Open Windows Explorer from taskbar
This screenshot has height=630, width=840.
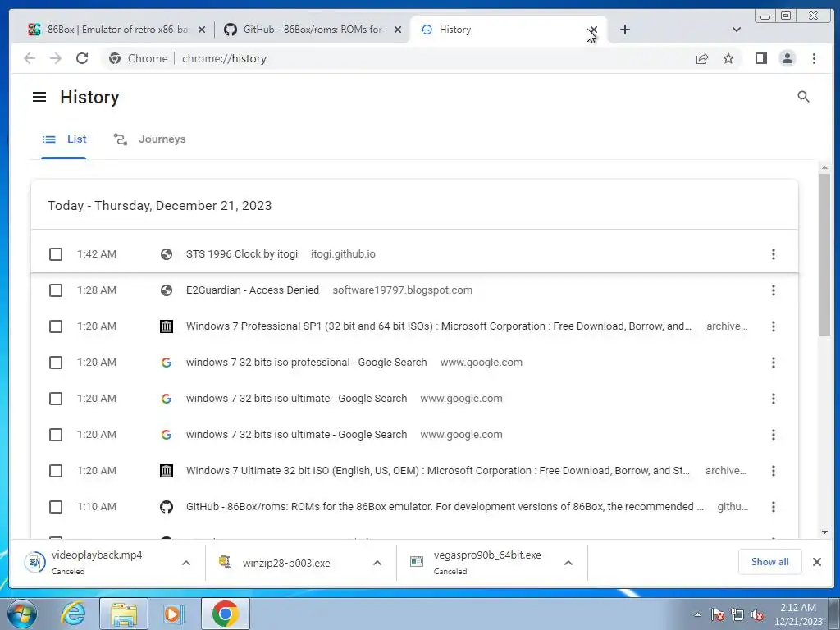pos(124,614)
